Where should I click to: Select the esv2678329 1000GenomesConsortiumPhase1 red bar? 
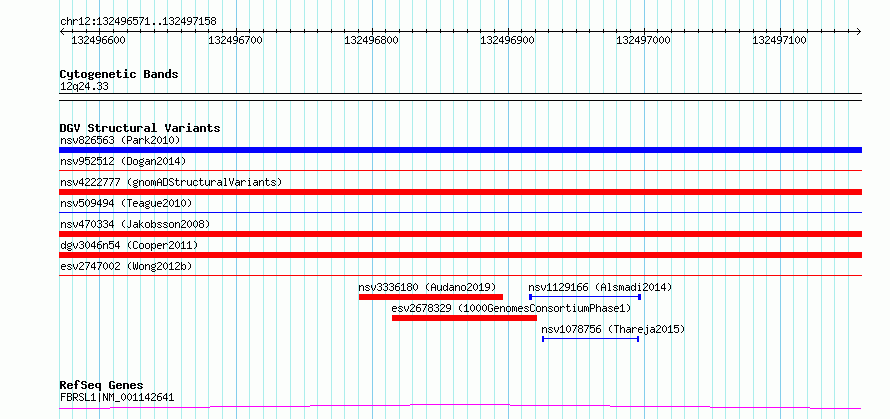point(464,318)
